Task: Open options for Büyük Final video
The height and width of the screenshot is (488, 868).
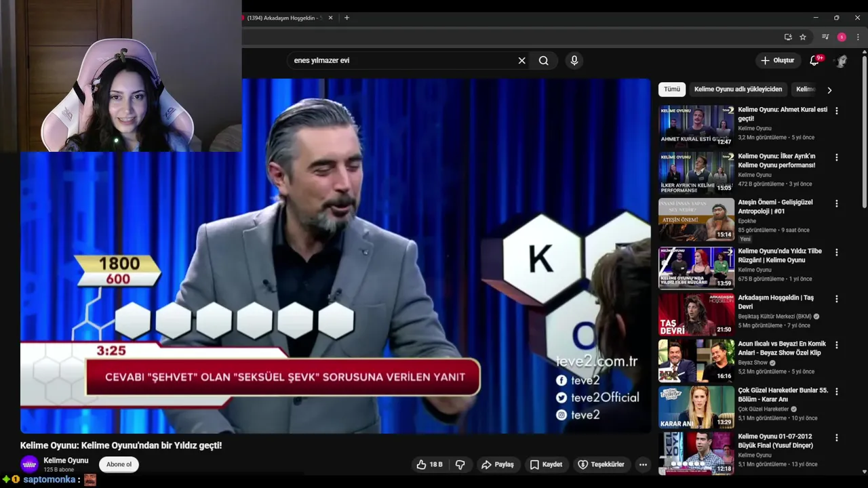Action: pyautogui.click(x=836, y=438)
